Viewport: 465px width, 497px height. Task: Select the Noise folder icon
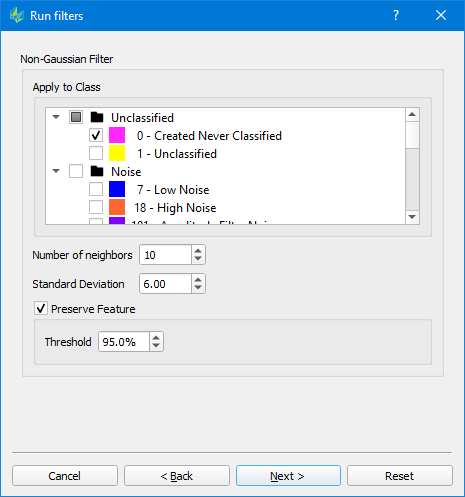coord(97,171)
